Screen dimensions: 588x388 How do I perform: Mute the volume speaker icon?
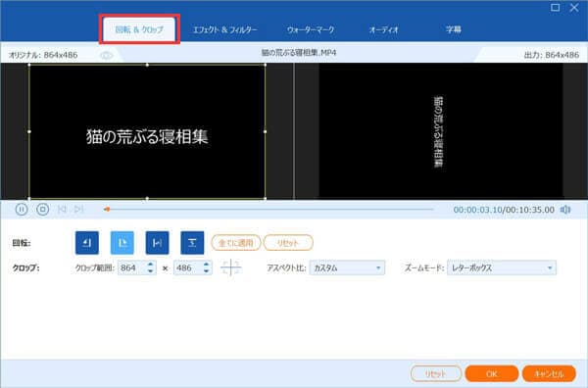click(565, 210)
